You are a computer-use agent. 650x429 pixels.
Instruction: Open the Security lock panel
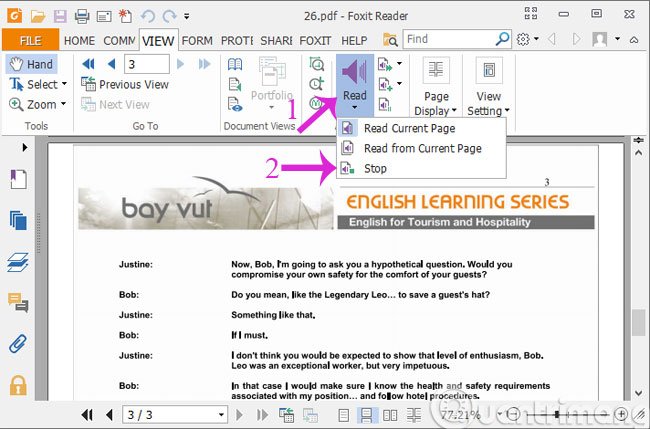(18, 385)
